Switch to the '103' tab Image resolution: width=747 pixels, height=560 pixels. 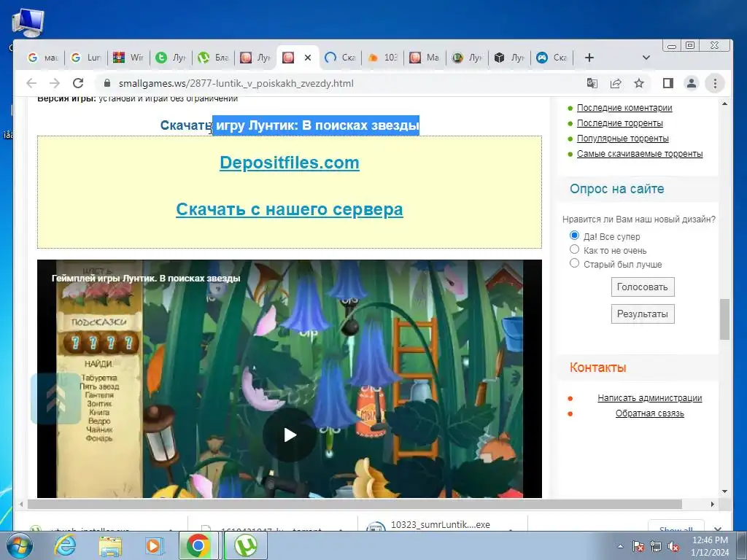pyautogui.click(x=382, y=58)
